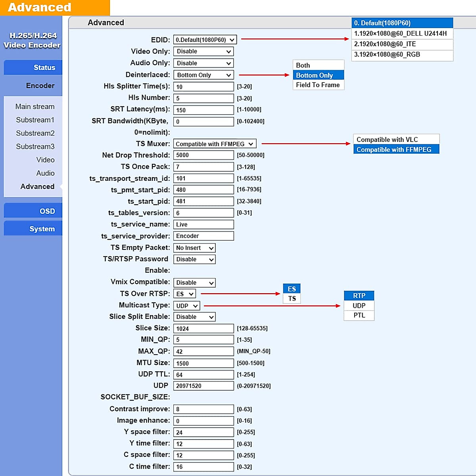Expand the Deinterlaced dropdown
The width and height of the screenshot is (476, 476).
click(x=203, y=75)
